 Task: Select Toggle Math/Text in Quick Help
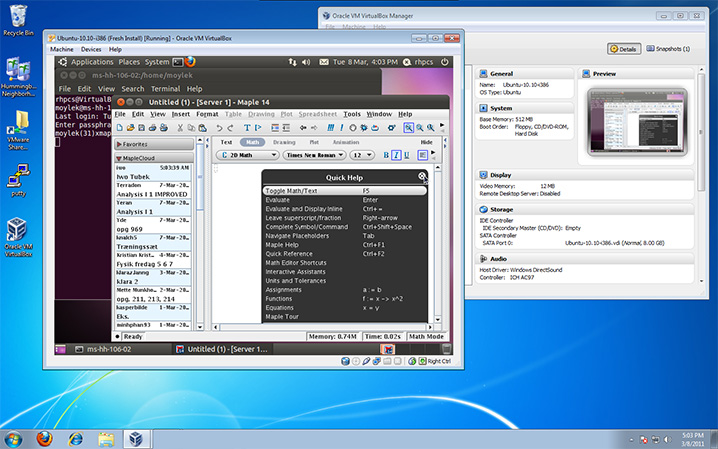(345, 191)
